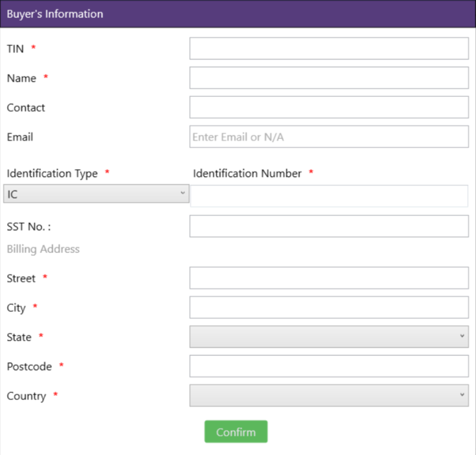
Task: Click the dropdown arrow on the IC selector
Action: point(182,193)
